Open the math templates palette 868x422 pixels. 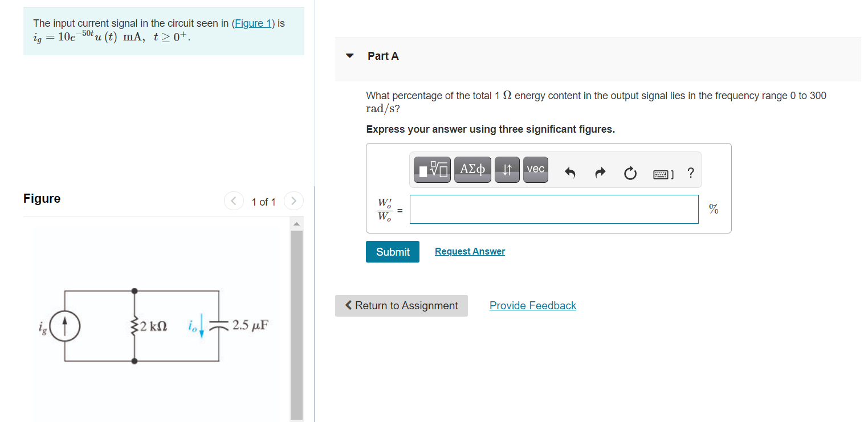(x=431, y=169)
